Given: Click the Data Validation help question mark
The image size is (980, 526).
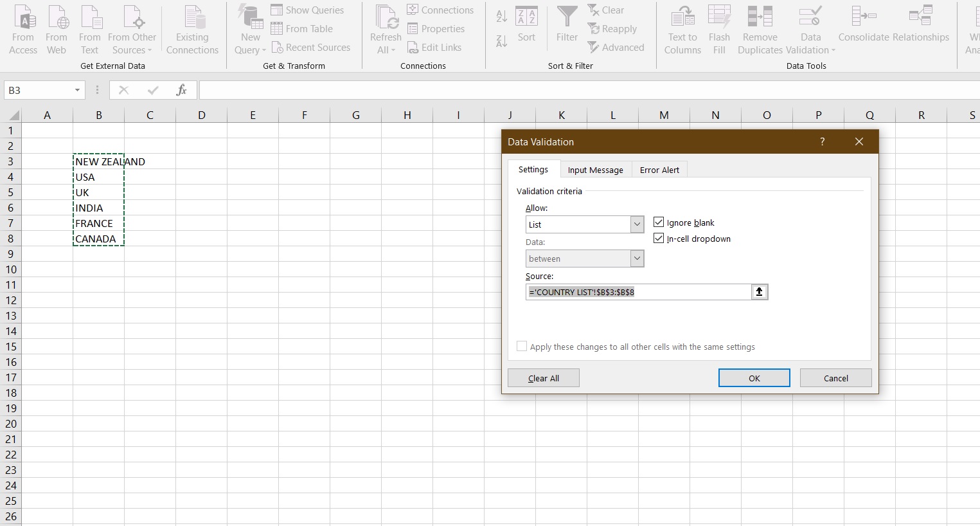Looking at the screenshot, I should click(x=823, y=141).
